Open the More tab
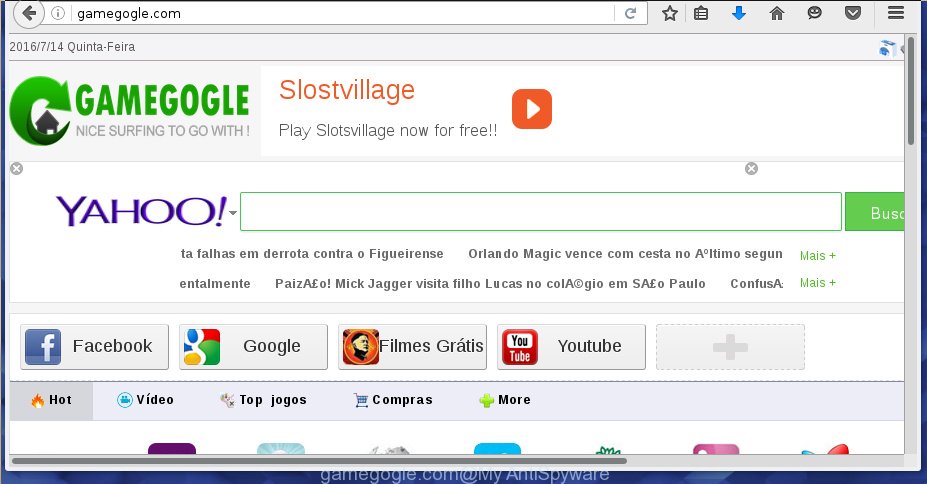 click(x=505, y=400)
